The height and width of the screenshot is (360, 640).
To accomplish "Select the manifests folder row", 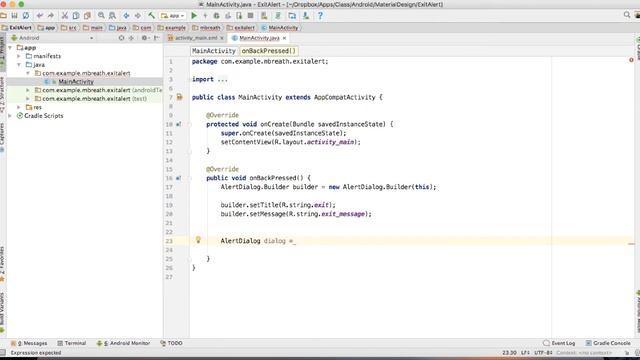I will pos(85,56).
